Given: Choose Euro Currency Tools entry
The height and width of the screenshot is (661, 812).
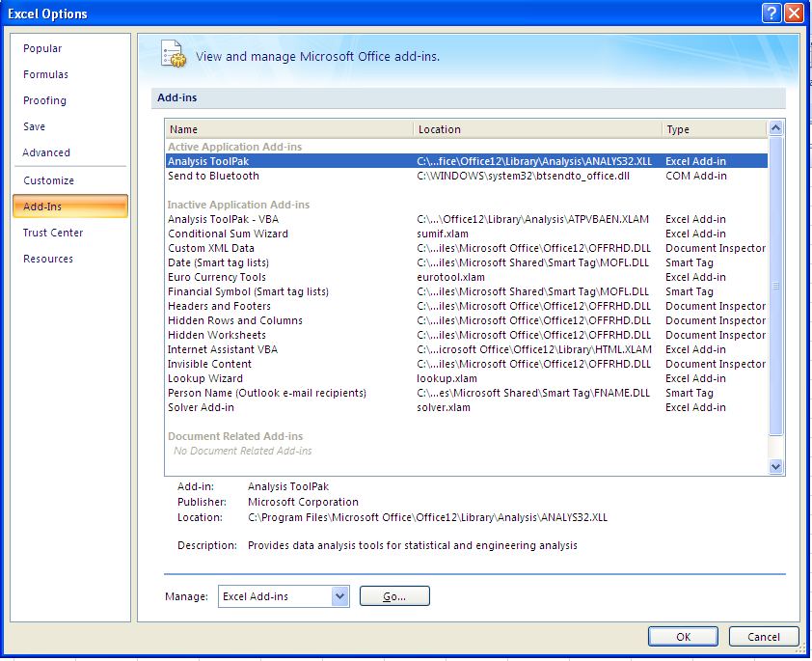Looking at the screenshot, I should click(216, 277).
